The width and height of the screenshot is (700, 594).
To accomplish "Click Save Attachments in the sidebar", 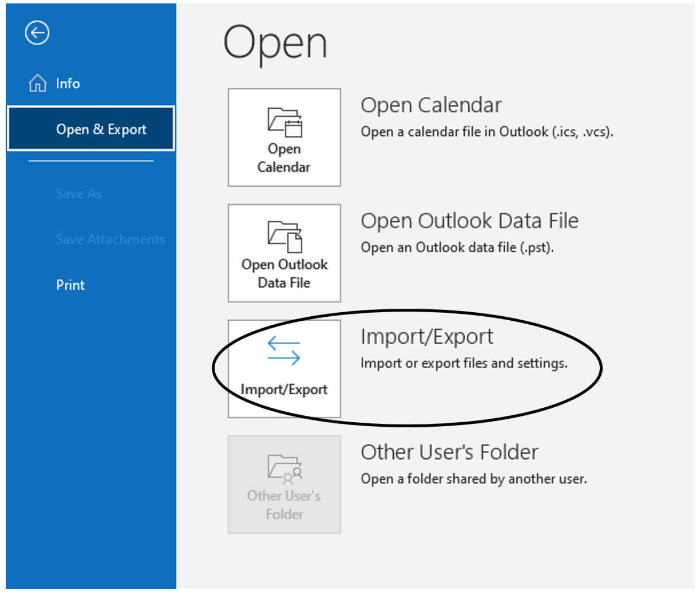I will (110, 239).
